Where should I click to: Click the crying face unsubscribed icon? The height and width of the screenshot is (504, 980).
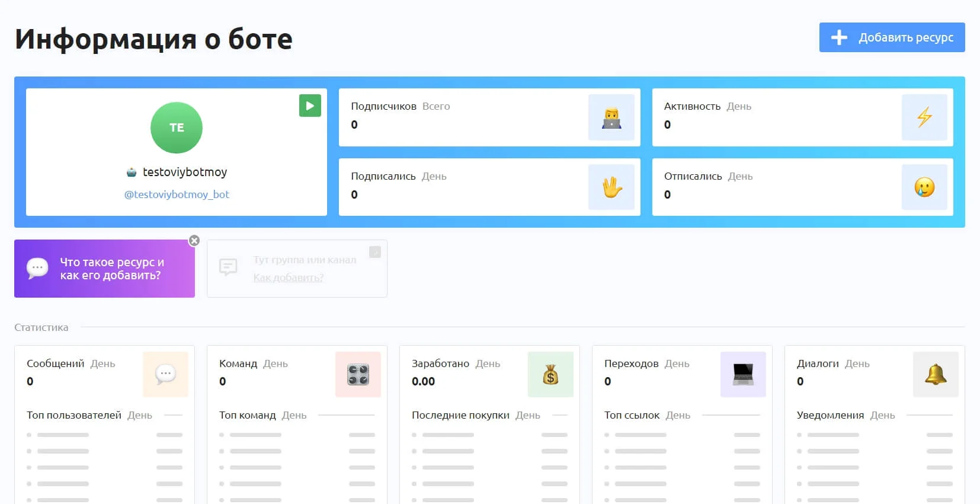point(924,187)
